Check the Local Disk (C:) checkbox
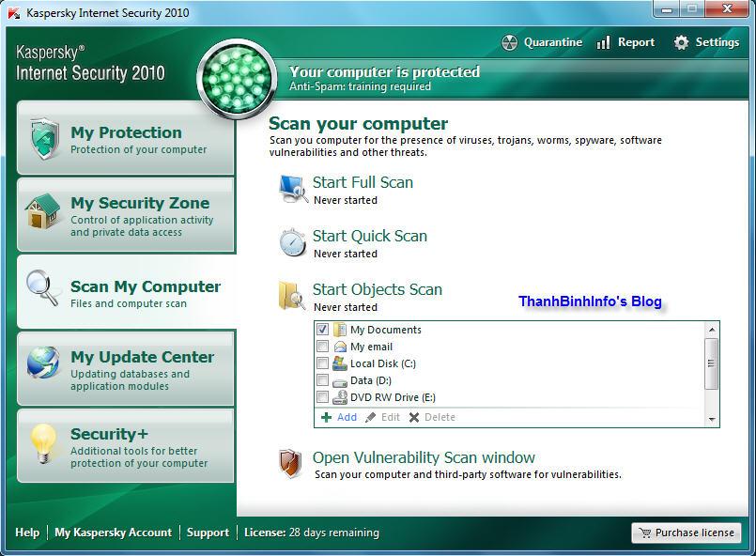This screenshot has width=756, height=556. click(322, 363)
